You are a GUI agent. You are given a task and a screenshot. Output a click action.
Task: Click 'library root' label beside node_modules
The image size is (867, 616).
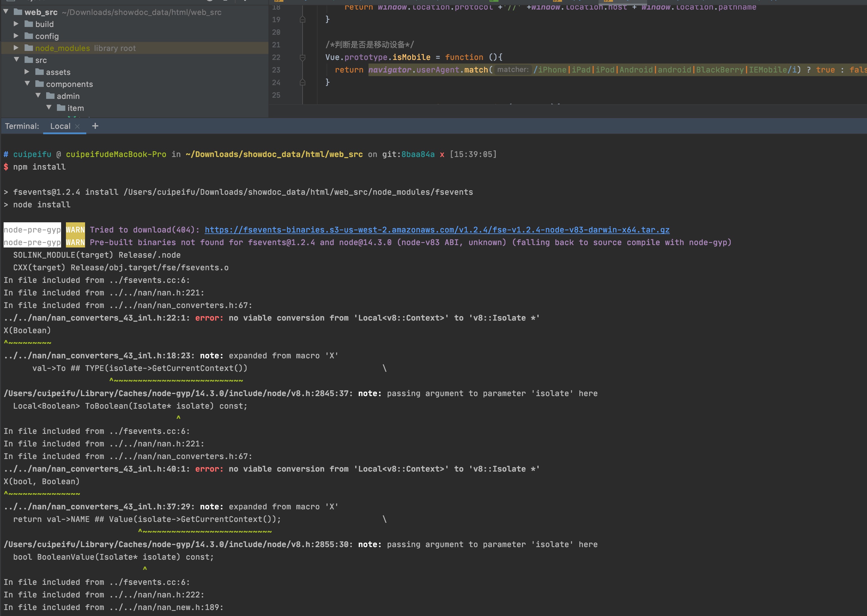[115, 48]
